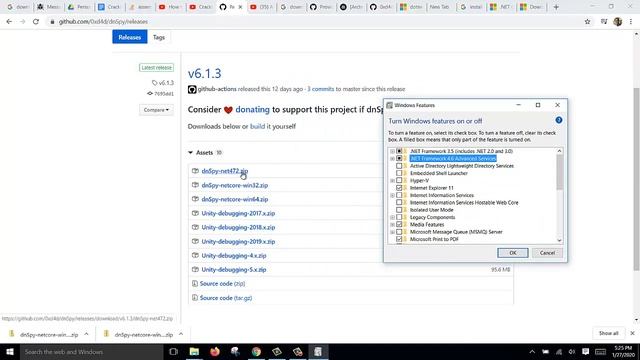Screen dimensions: 640x360
Task: Open a new Chrome tab
Action: 556,7
